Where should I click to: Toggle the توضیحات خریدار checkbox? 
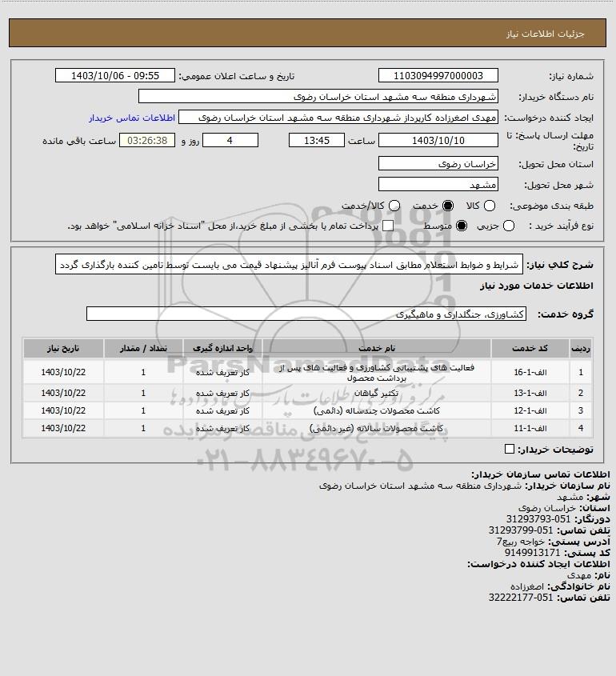point(510,450)
